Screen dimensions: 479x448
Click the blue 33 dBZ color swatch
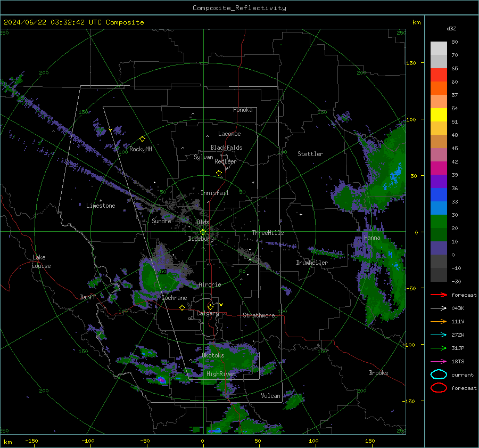439,195
